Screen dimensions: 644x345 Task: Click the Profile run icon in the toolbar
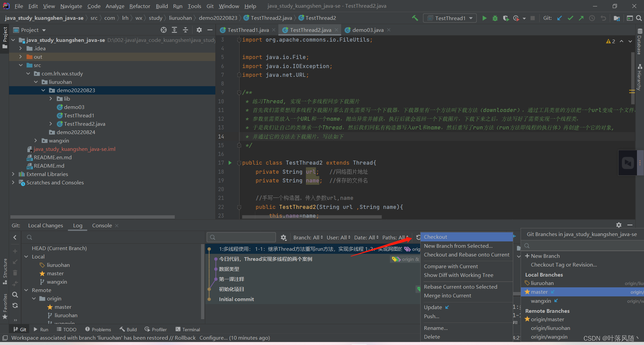516,18
